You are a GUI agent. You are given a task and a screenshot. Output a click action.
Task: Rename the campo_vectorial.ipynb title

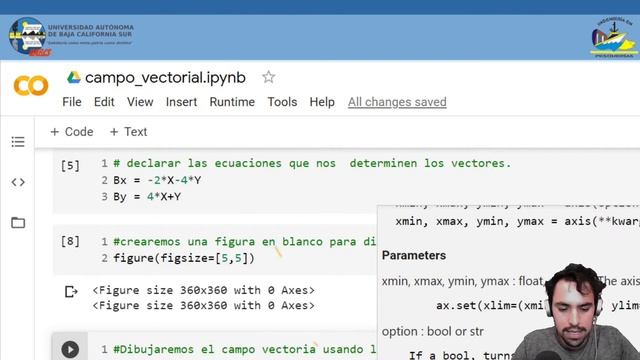pyautogui.click(x=165, y=78)
